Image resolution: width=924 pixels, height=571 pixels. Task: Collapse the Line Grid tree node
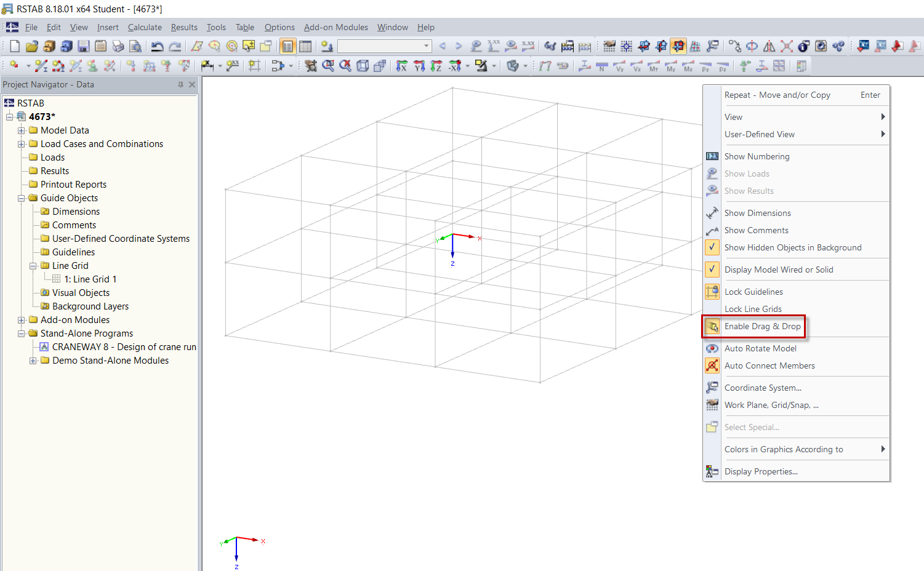33,266
